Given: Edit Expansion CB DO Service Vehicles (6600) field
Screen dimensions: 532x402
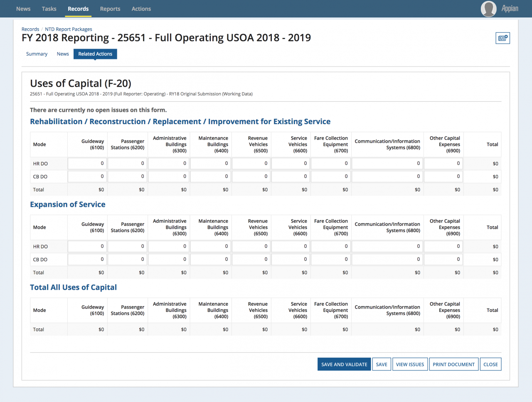Looking at the screenshot, I should coord(291,259).
